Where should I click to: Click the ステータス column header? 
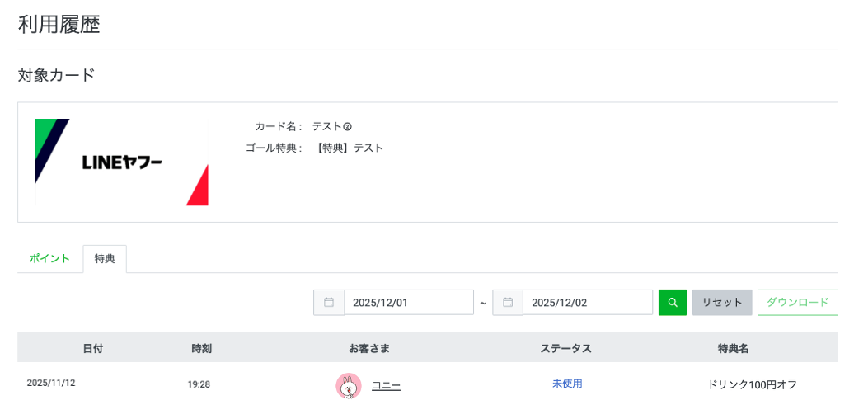point(565,348)
